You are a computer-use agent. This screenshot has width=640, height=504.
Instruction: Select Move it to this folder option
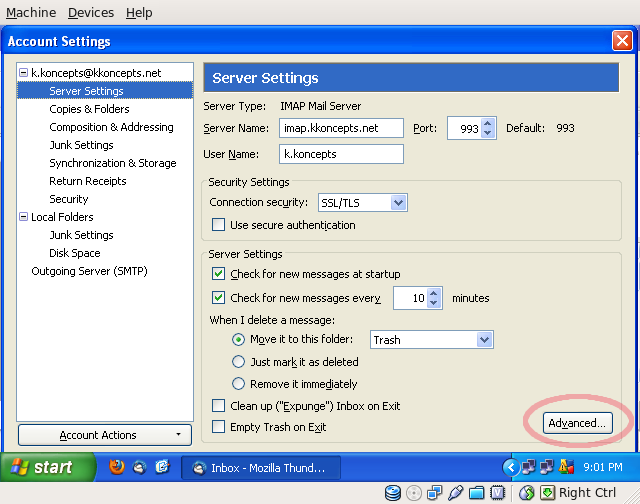pyautogui.click(x=238, y=340)
